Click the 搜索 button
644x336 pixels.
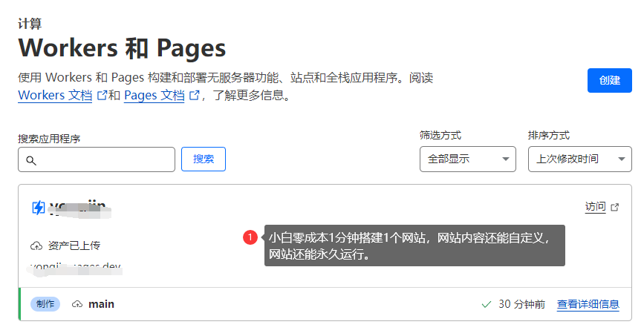point(204,159)
